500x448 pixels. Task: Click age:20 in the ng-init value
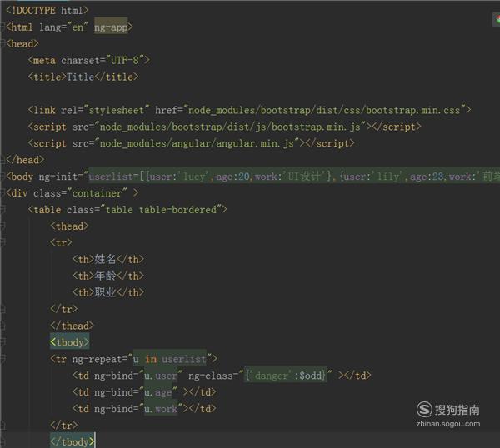tap(233, 177)
